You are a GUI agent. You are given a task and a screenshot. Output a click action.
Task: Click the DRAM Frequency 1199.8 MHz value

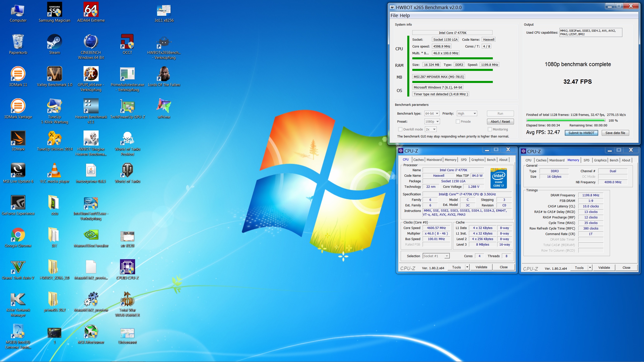point(590,195)
